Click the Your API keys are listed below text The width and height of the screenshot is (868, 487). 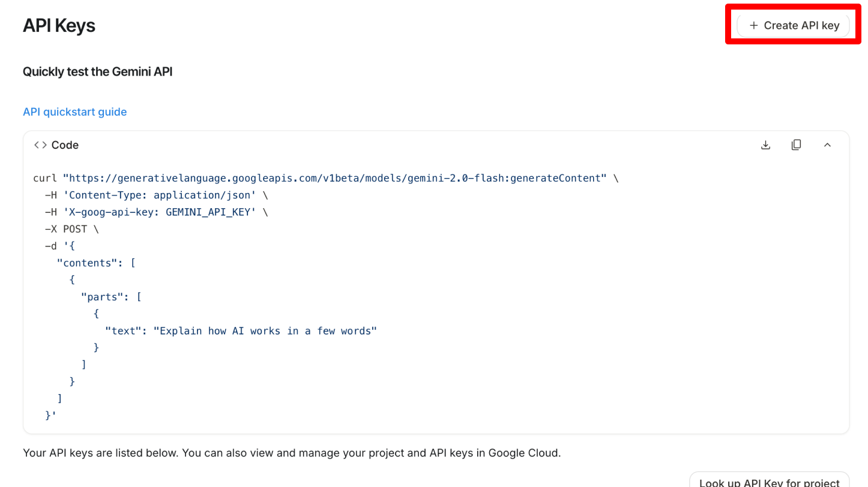coord(292,453)
